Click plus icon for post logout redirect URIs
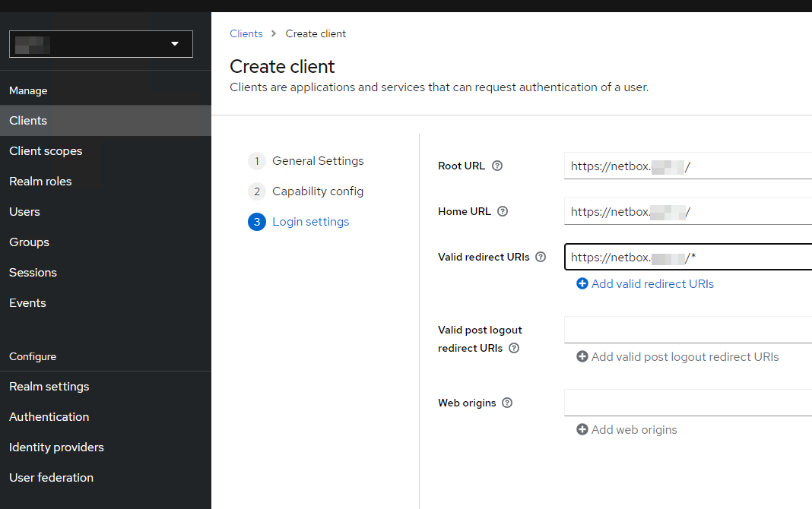Image resolution: width=812 pixels, height=509 pixels. click(x=582, y=356)
